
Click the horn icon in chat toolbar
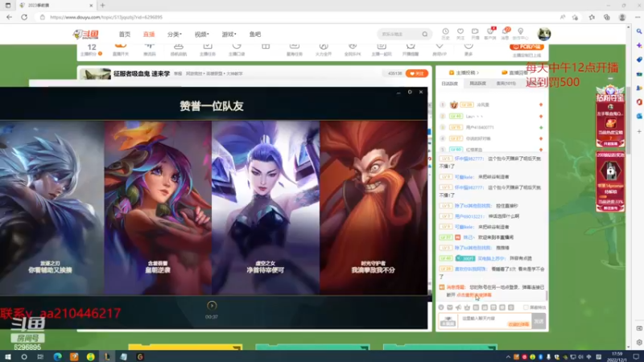pyautogui.click(x=458, y=307)
